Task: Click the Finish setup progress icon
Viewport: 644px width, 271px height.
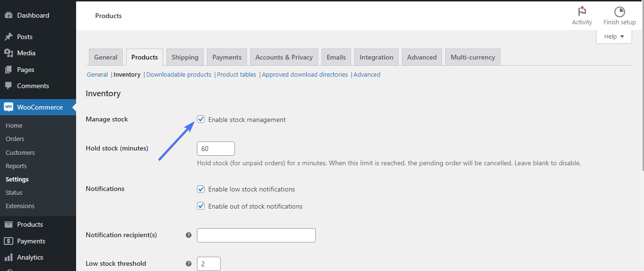Action: pos(619,12)
